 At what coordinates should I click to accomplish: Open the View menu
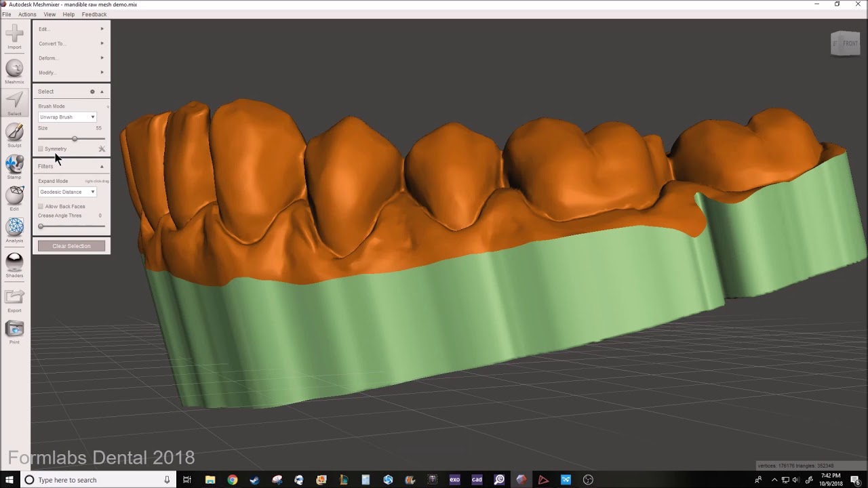click(50, 14)
